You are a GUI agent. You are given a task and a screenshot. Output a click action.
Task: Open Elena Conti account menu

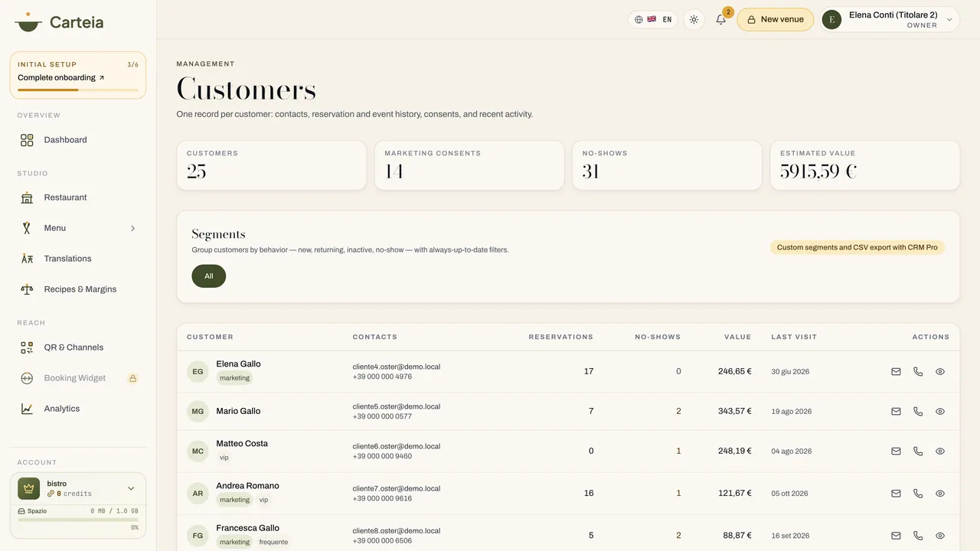(890, 20)
